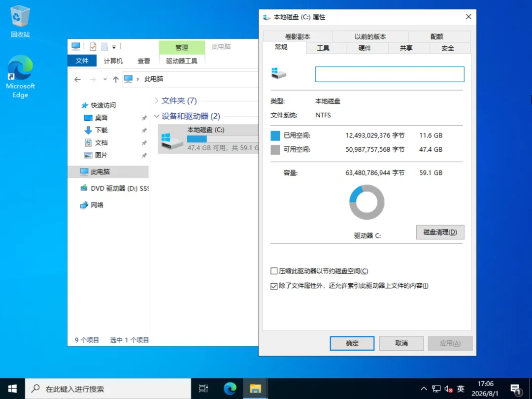The height and width of the screenshot is (399, 532).
Task: Click the 磁盘清理 button
Action: click(440, 233)
